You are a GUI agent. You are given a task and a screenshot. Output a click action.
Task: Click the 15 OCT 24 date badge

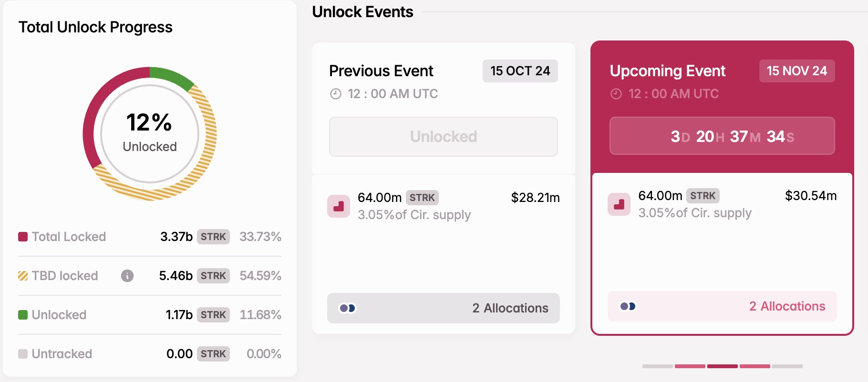click(x=520, y=71)
